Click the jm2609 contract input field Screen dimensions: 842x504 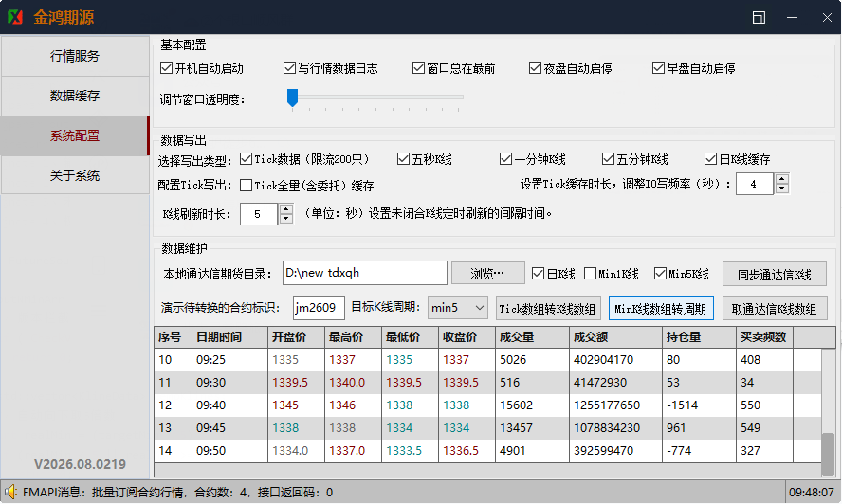[x=319, y=308]
